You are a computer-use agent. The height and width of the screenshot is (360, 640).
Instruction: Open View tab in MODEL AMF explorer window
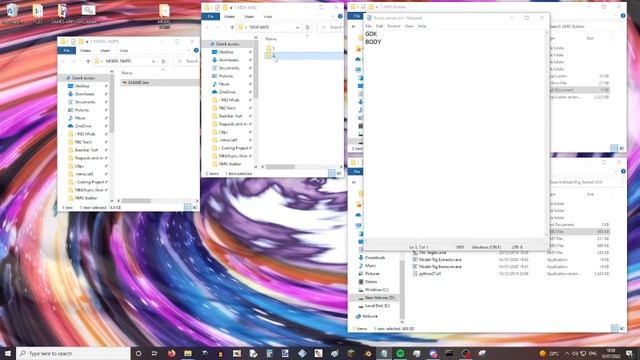pyautogui.click(x=124, y=51)
